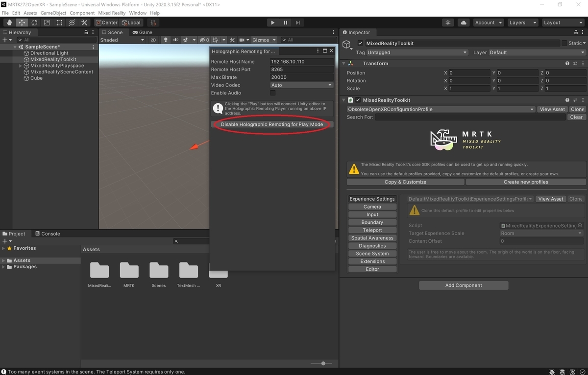This screenshot has width=588, height=375.
Task: Toggle scene audio speaker icon
Action: [175, 40]
